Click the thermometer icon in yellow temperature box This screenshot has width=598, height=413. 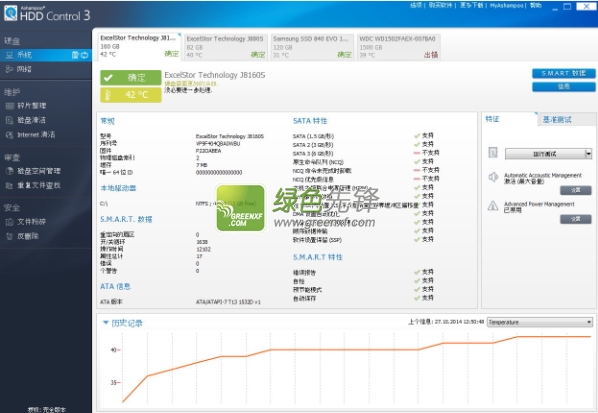pos(108,95)
